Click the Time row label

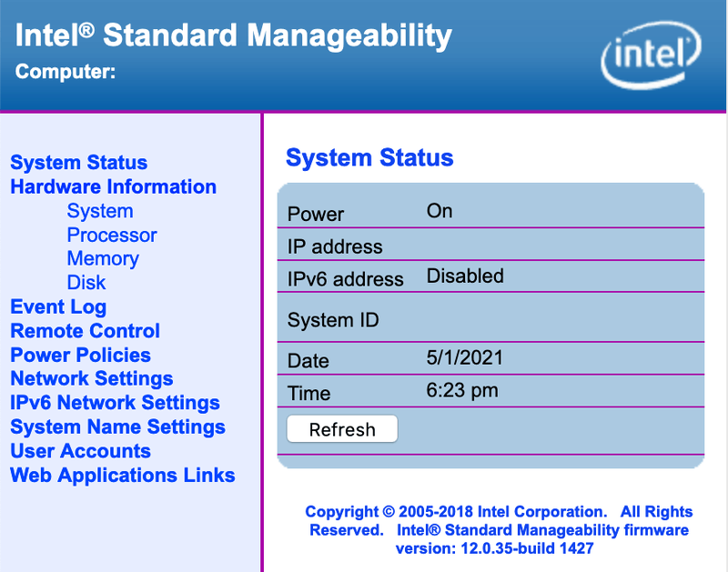click(308, 394)
